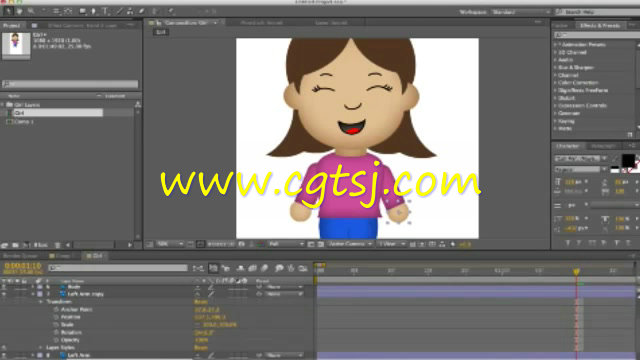
Task: Switch to the Effects & Presets tab
Action: coord(600,25)
